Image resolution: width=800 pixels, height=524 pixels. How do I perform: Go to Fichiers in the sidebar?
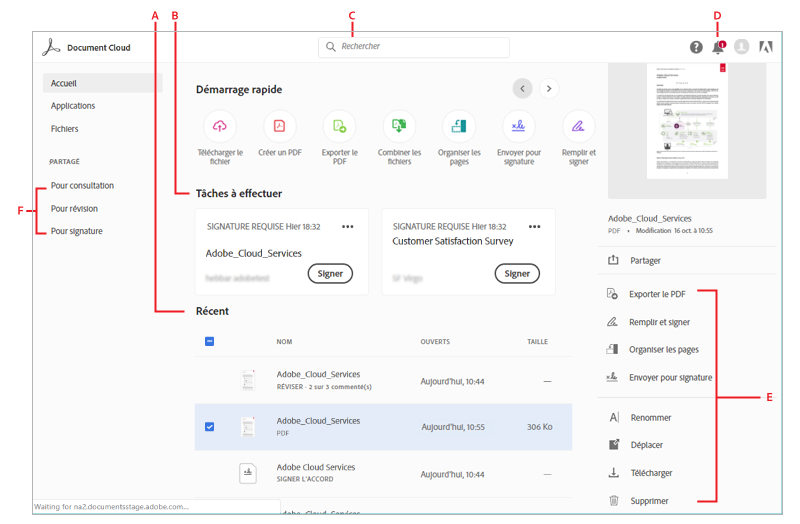65,129
